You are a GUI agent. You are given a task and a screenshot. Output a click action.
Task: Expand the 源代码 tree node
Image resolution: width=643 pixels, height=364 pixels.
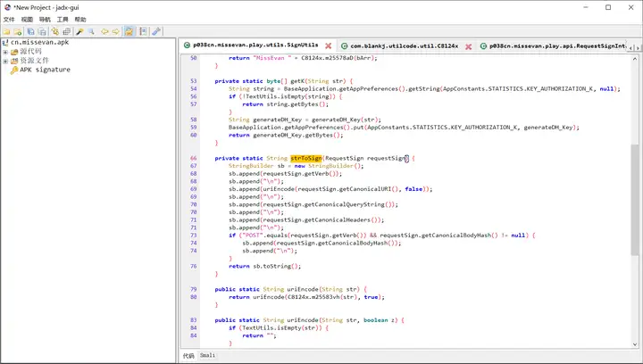click(x=5, y=52)
